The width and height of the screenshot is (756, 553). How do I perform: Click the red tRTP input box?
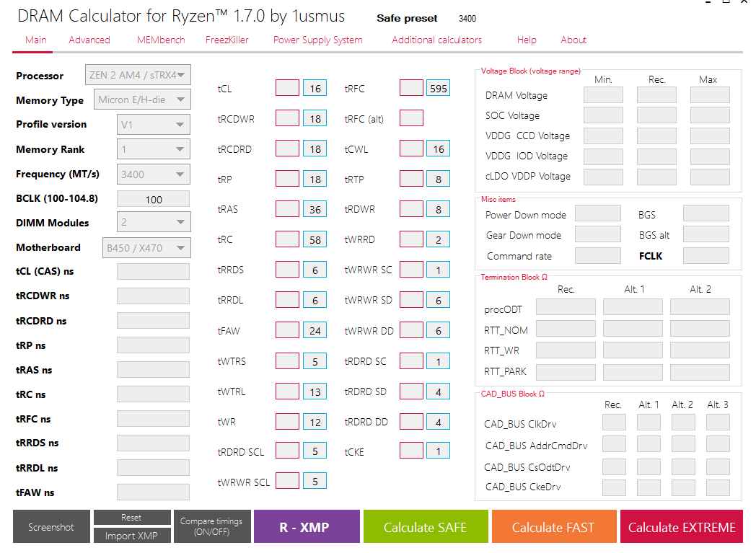411,180
